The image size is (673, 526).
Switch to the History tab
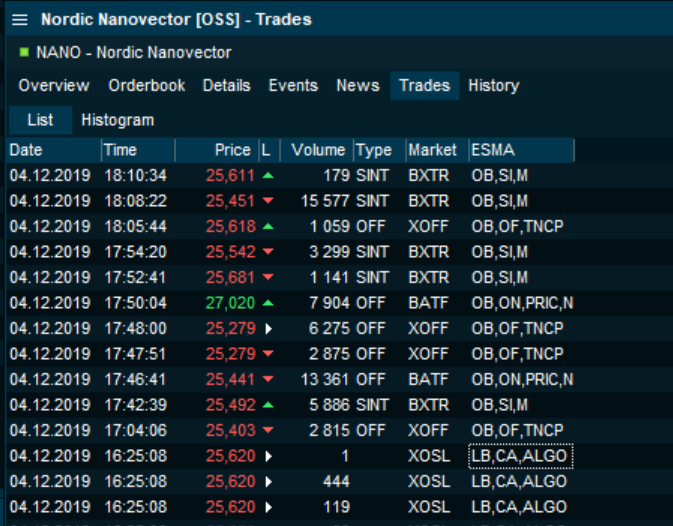tap(494, 85)
